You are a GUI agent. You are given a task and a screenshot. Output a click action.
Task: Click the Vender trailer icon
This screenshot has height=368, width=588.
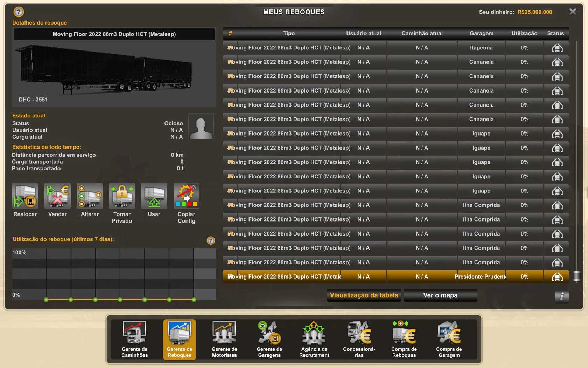point(57,196)
